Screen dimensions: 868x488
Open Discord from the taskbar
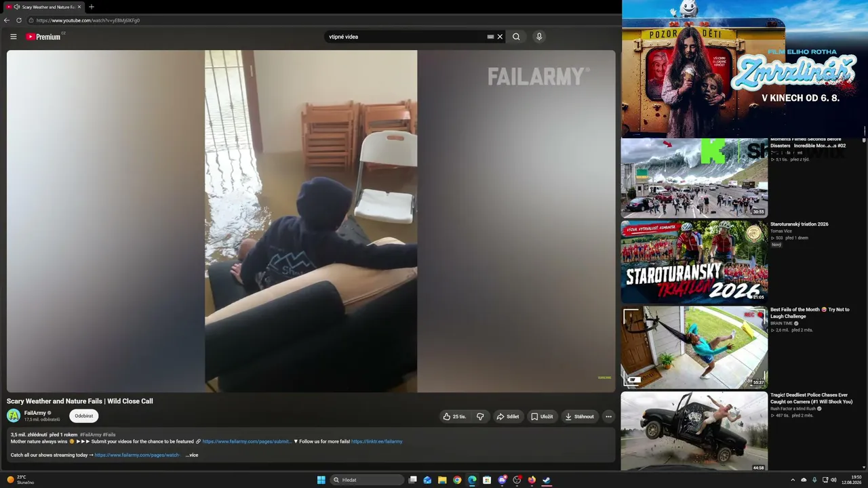[x=502, y=480]
